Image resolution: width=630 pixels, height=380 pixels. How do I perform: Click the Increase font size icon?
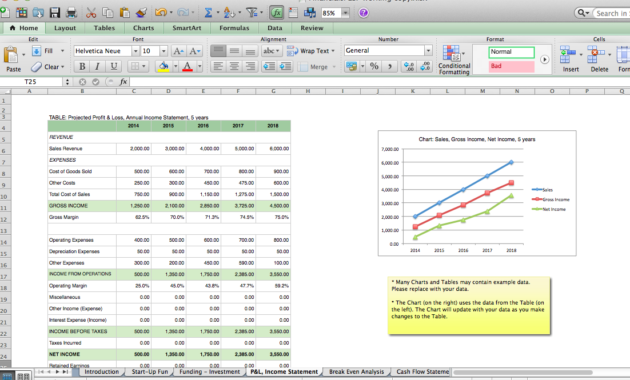pyautogui.click(x=178, y=51)
